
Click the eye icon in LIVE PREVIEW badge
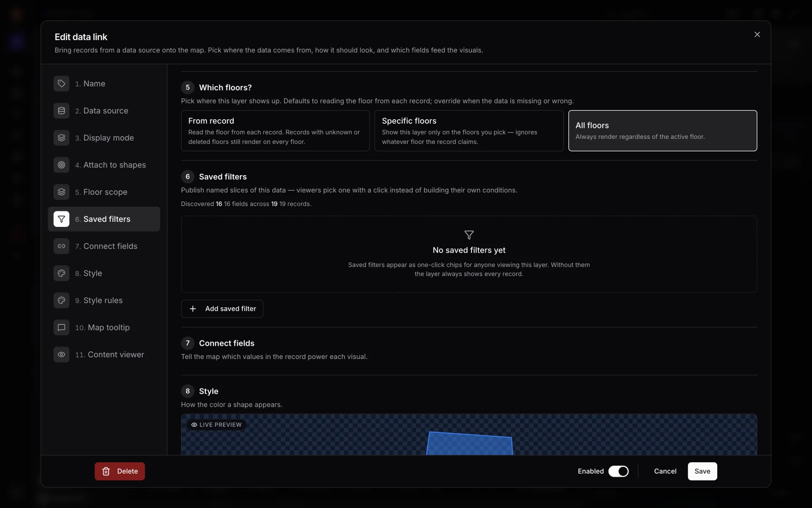point(194,425)
